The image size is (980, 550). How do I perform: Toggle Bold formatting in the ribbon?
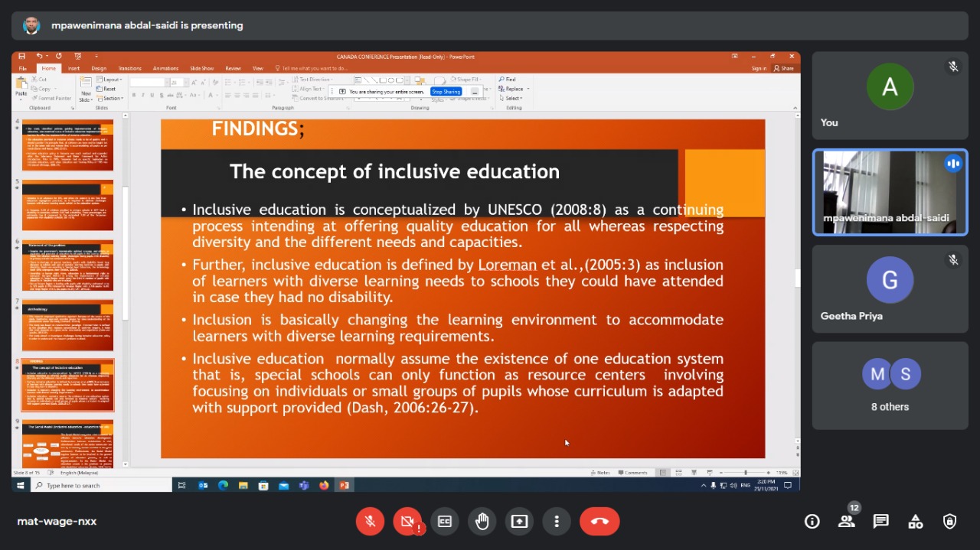pos(134,96)
